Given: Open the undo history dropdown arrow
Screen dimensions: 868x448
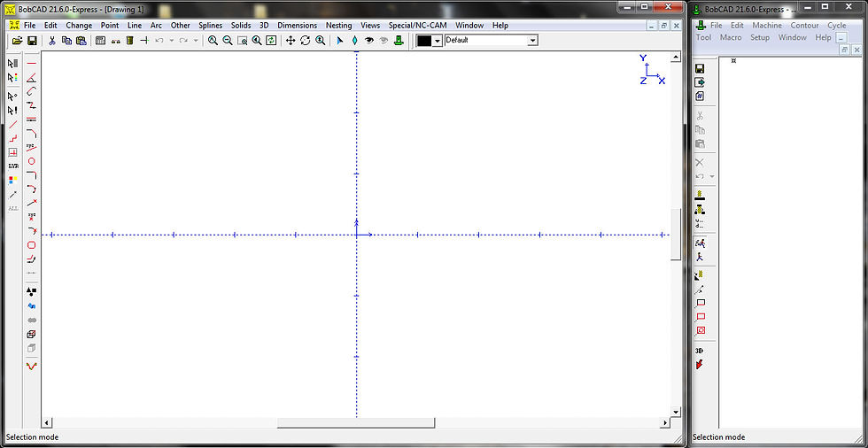Looking at the screenshot, I should pyautogui.click(x=171, y=41).
